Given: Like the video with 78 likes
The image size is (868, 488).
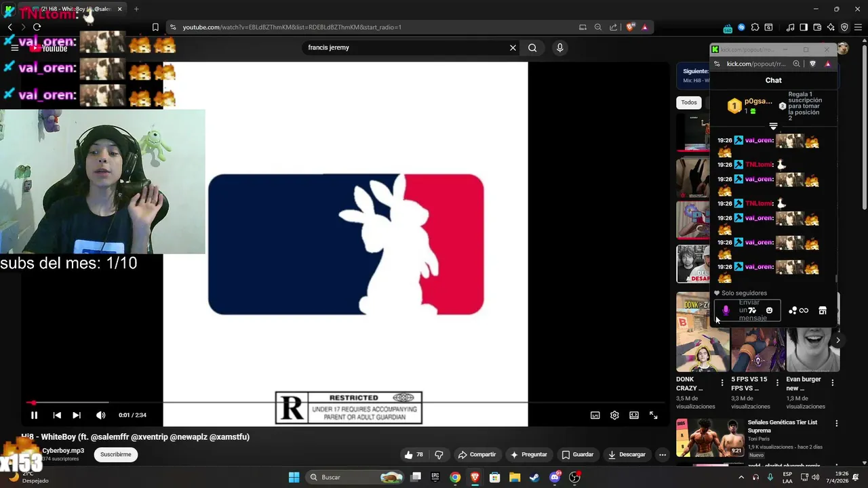Looking at the screenshot, I should tap(414, 455).
